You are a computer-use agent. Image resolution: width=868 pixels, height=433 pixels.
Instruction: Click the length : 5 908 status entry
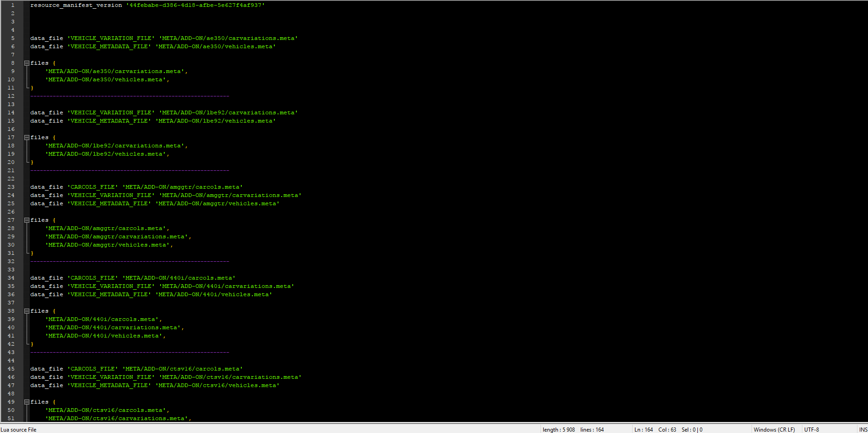click(x=558, y=429)
